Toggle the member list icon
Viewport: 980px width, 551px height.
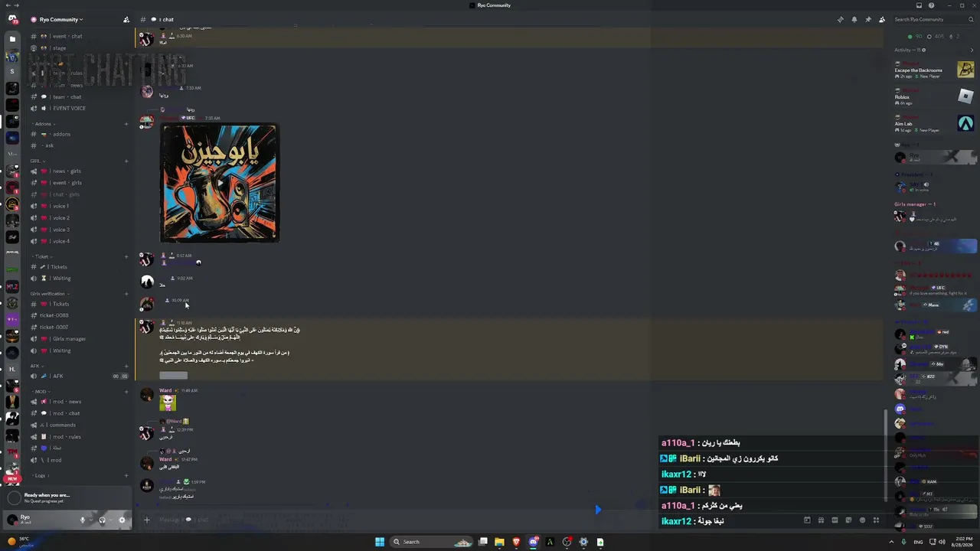pos(882,19)
